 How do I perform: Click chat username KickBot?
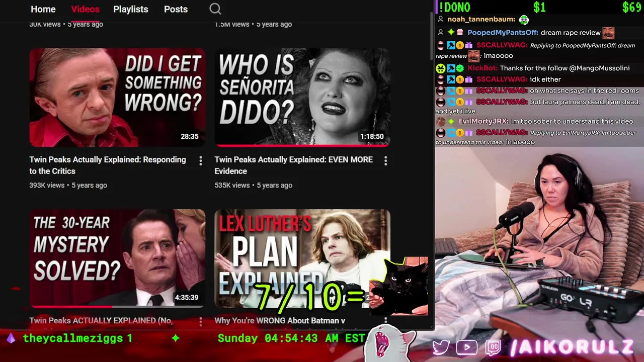pyautogui.click(x=482, y=68)
